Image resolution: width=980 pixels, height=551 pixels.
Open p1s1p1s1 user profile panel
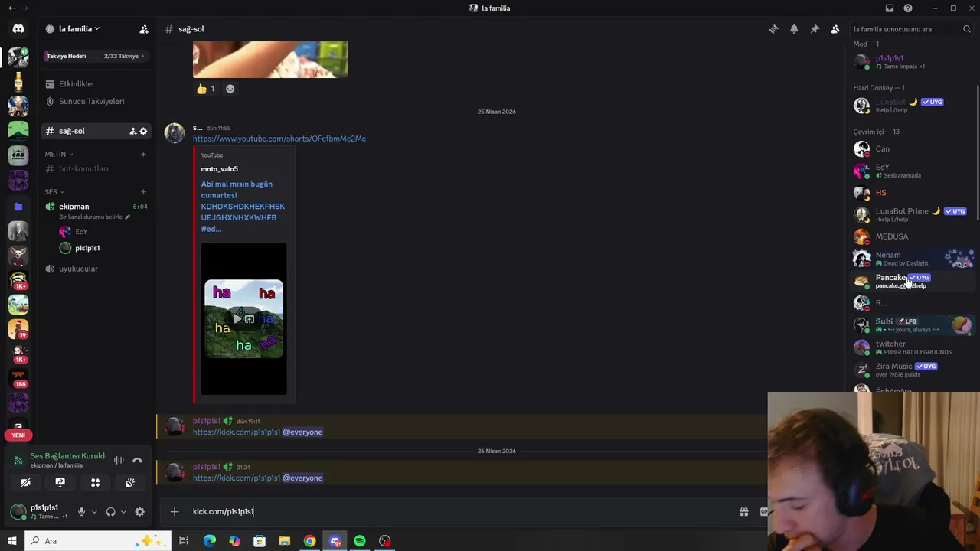[x=40, y=511]
